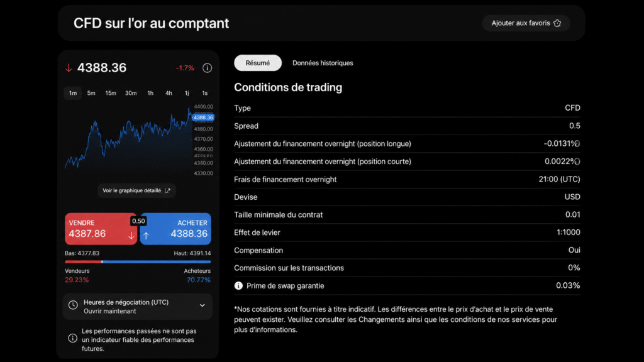
Task: Click the Vendeurs 29.23% value
Action: 77,280
